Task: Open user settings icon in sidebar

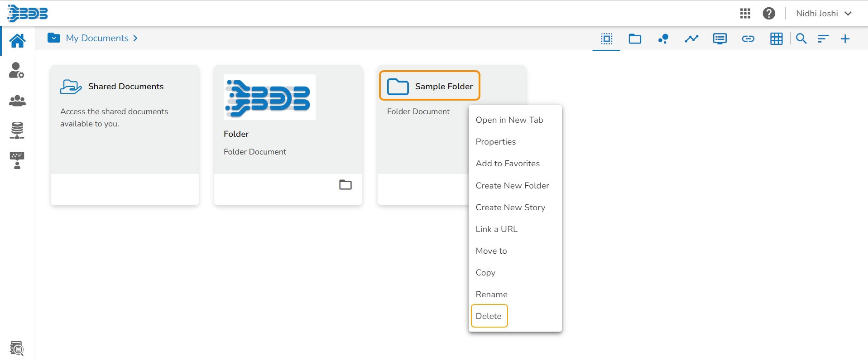Action: (x=17, y=71)
